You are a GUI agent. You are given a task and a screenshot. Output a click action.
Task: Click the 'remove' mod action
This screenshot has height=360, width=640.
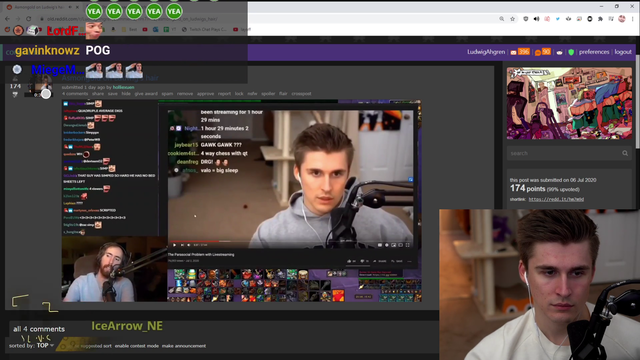pyautogui.click(x=185, y=94)
